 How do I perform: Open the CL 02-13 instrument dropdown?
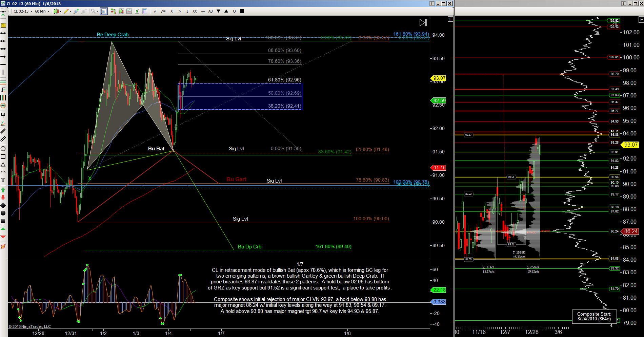23,11
